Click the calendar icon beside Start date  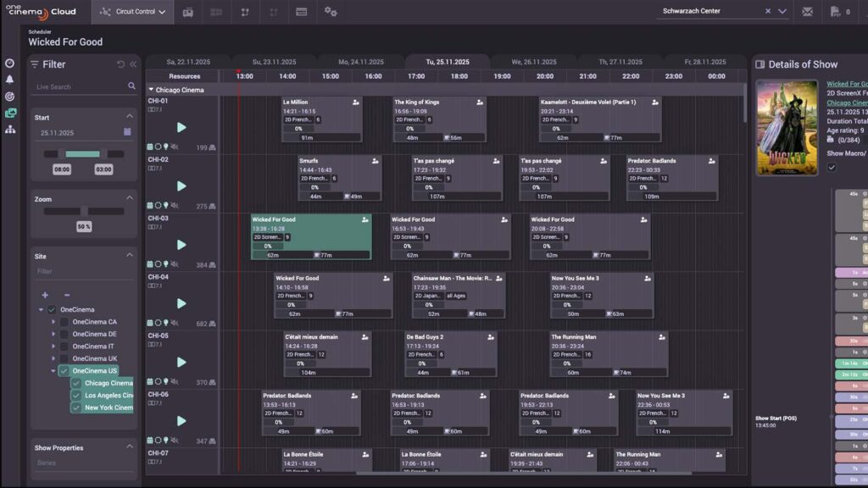[x=127, y=133]
